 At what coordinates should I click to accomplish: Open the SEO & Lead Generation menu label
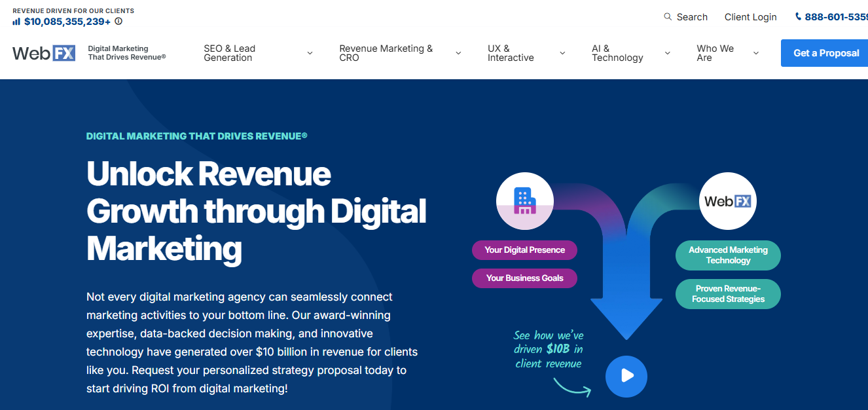(x=230, y=53)
